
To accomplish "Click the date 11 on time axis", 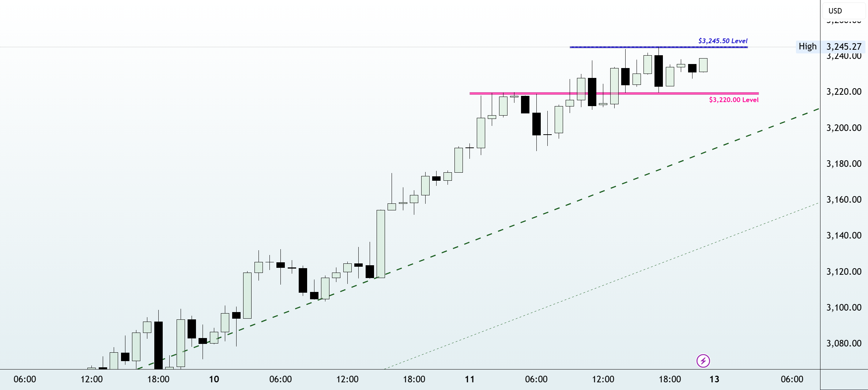I will 469,379.
